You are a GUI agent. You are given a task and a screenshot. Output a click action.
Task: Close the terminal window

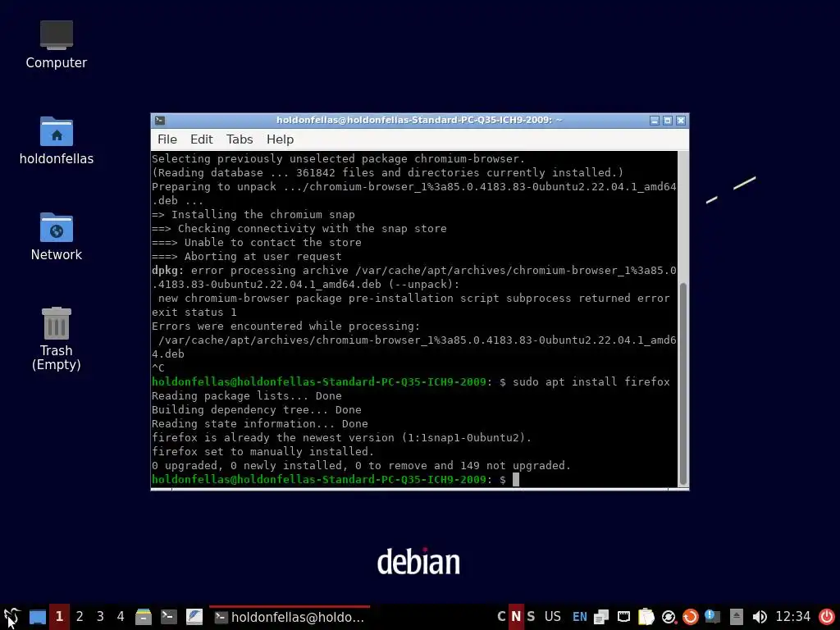pyautogui.click(x=681, y=121)
